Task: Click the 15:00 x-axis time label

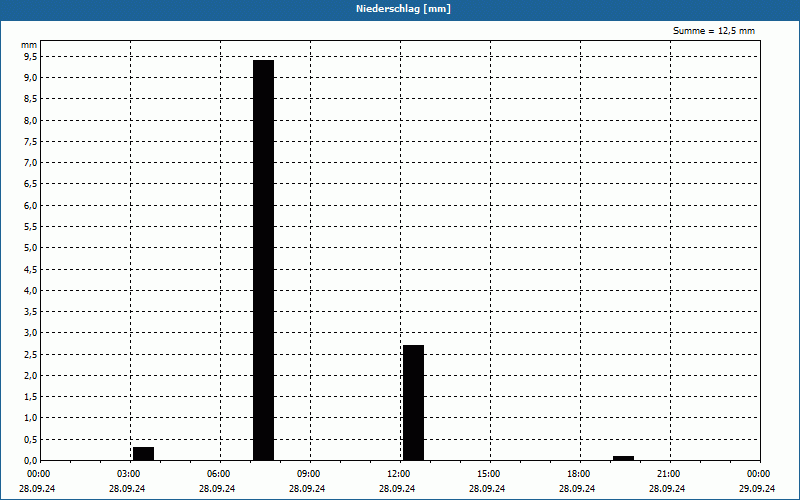Action: point(489,474)
